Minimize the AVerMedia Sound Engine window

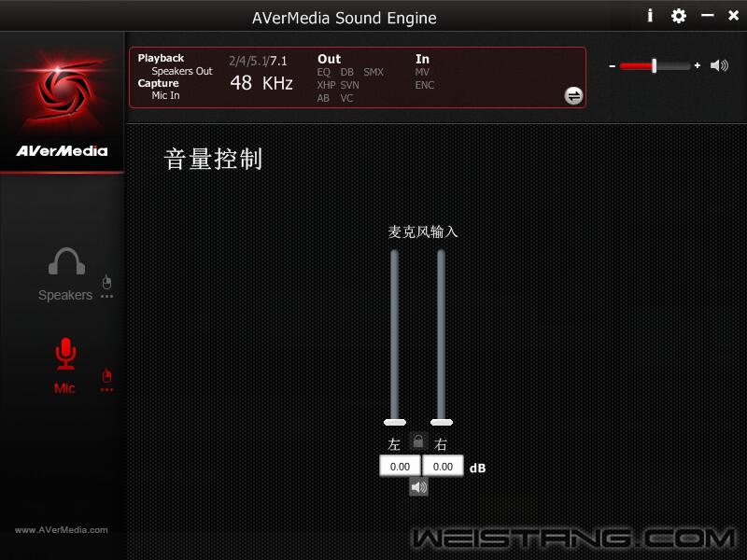(708, 16)
